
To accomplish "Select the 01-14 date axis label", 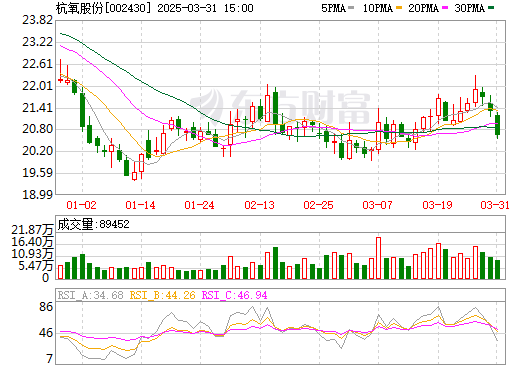I will [140, 205].
